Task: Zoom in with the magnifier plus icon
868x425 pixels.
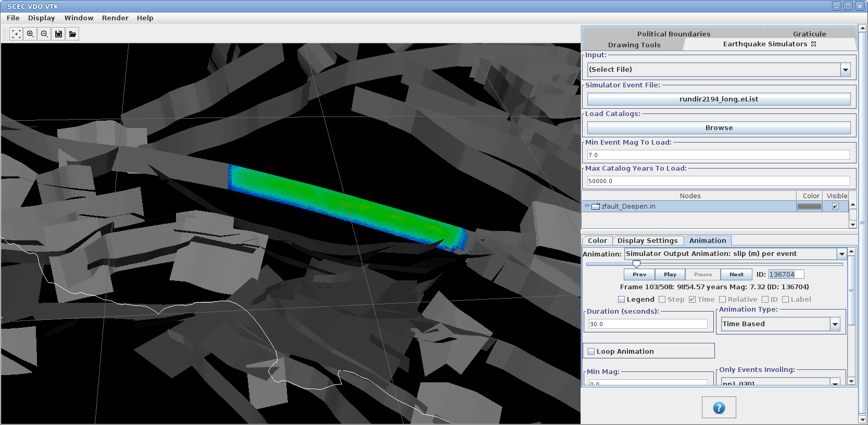Action: 30,34
